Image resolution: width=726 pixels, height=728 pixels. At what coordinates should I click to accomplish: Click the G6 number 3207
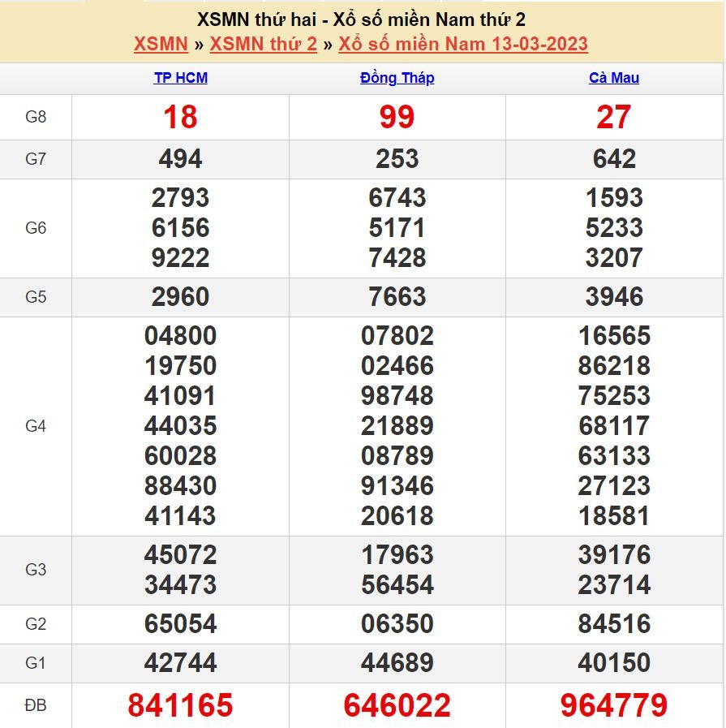614,257
